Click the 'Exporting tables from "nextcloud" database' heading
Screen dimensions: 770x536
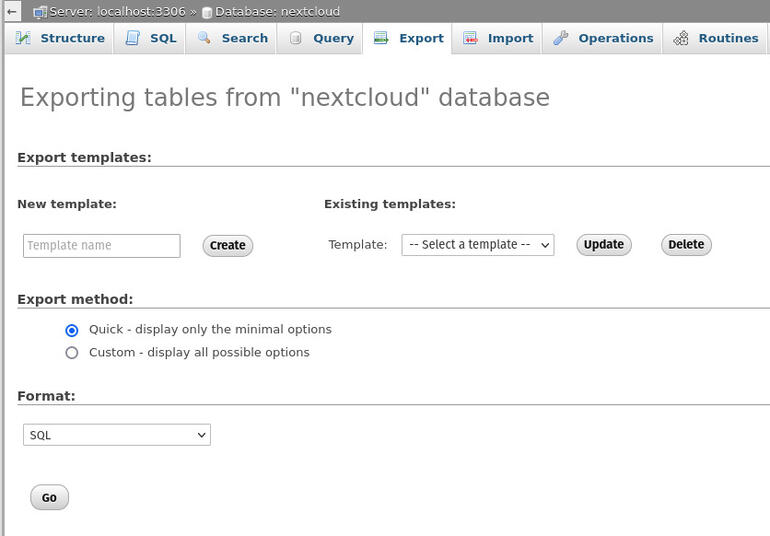[285, 97]
